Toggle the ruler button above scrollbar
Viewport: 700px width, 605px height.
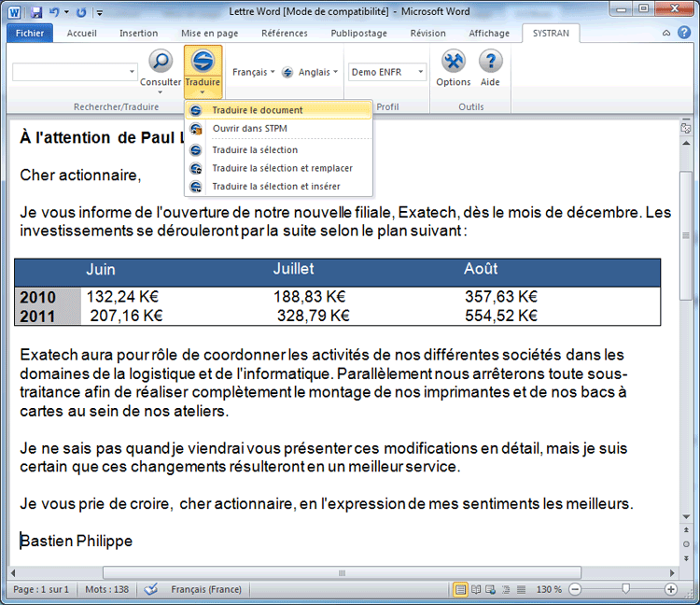click(x=686, y=128)
